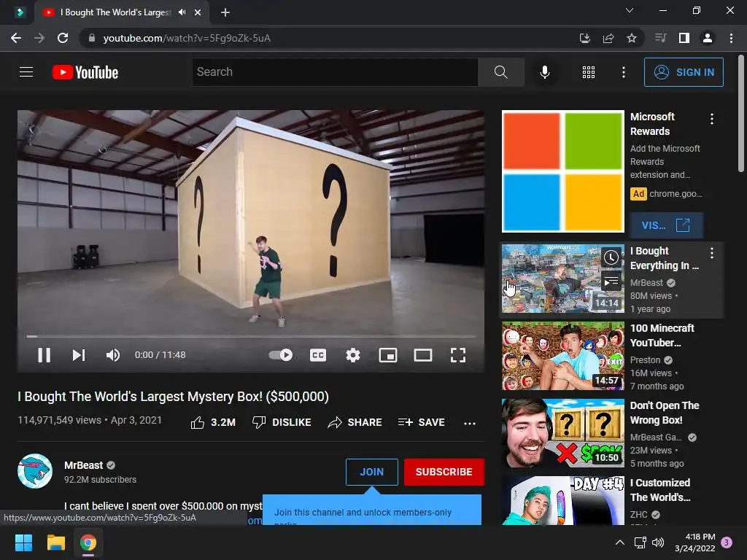Viewport: 747px width, 560px height.
Task: Click the video progress bar
Action: tap(251, 336)
